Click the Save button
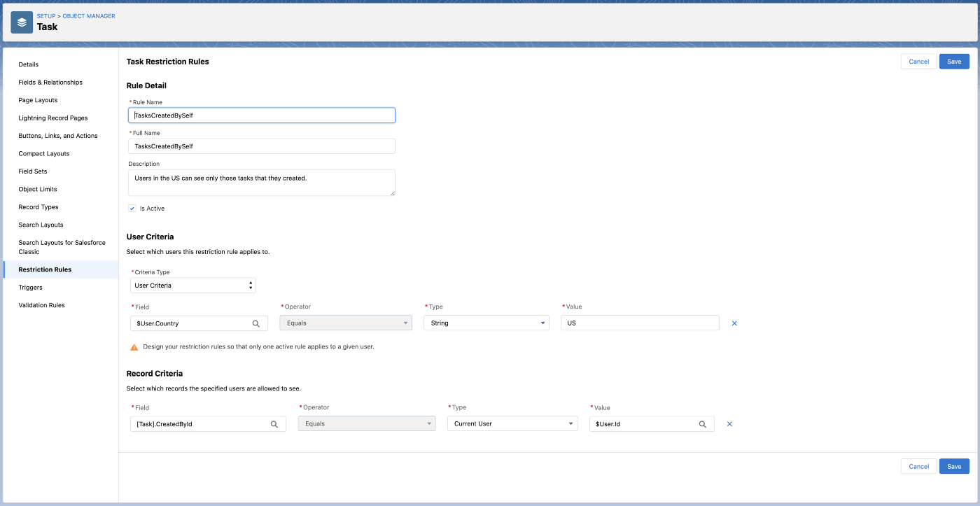Image resolution: width=980 pixels, height=506 pixels. pyautogui.click(x=954, y=61)
